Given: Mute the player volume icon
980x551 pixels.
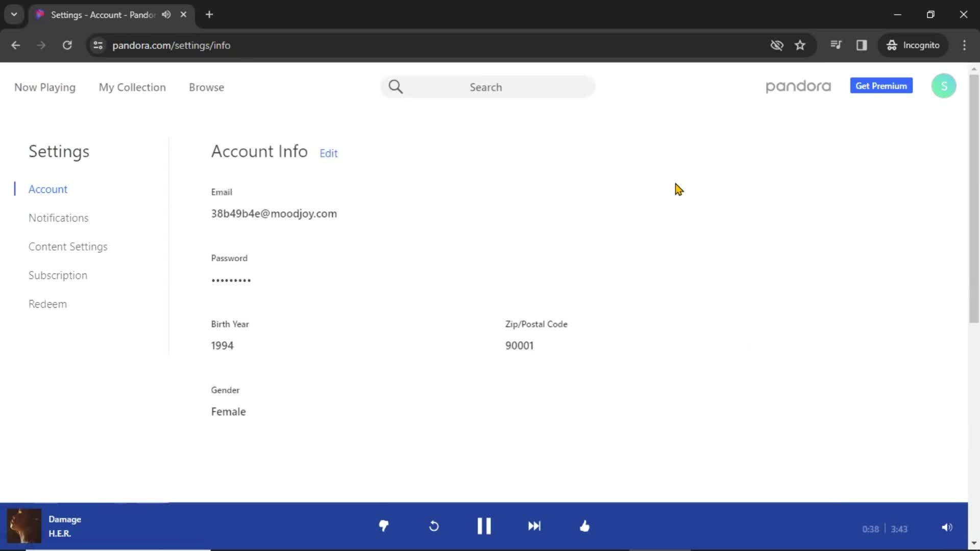Looking at the screenshot, I should 947,528.
